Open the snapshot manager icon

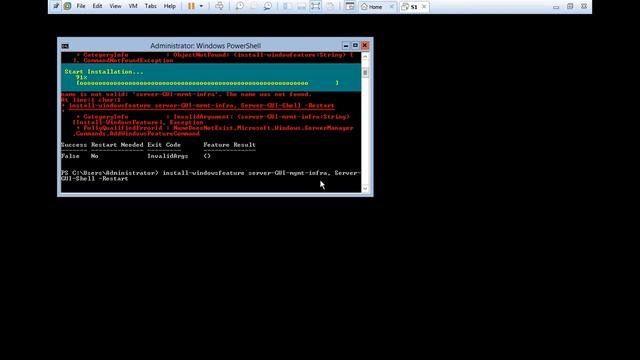click(268, 6)
